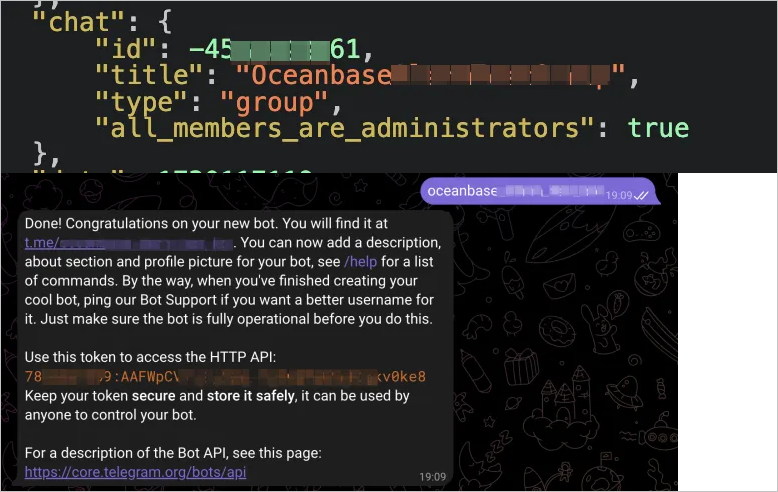Click the timestamp at bottom of bot message
This screenshot has height=492, width=778.
click(x=432, y=477)
